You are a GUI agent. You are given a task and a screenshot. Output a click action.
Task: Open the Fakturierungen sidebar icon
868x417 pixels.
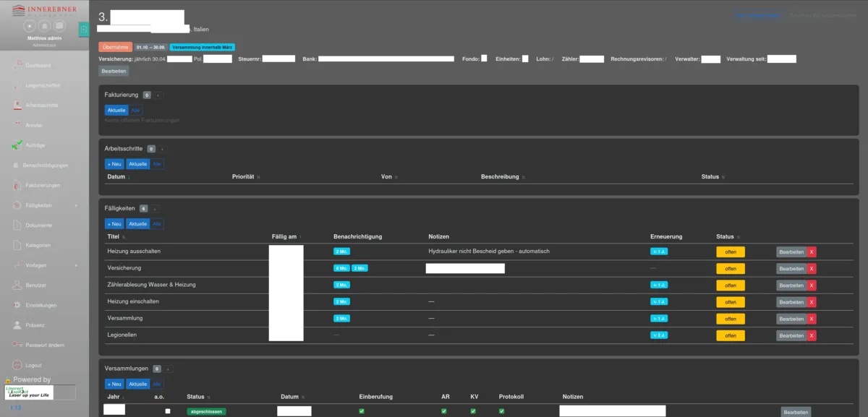[x=17, y=185]
